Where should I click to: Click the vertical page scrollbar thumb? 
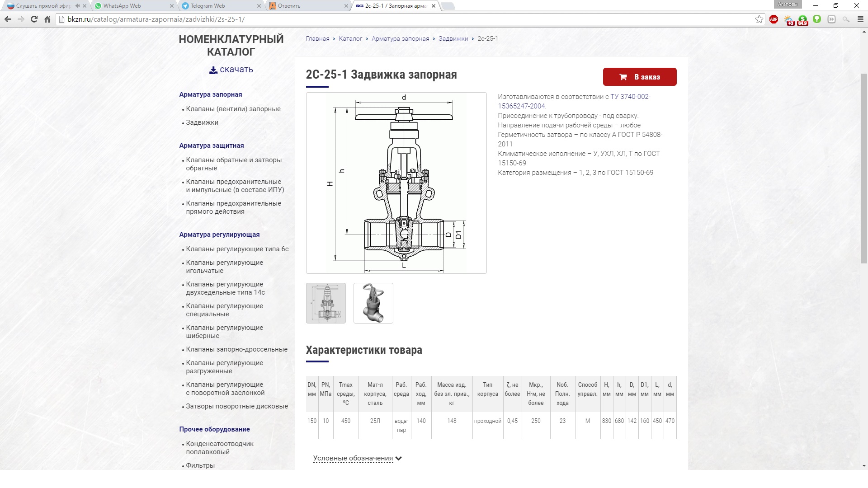864,167
